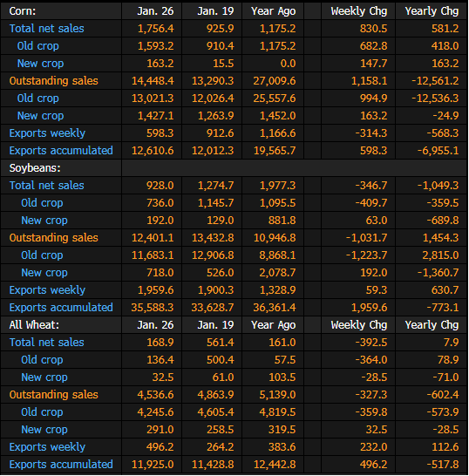The image size is (469, 476).
Task: Click Corn Total net sales row label
Action: coord(47,29)
